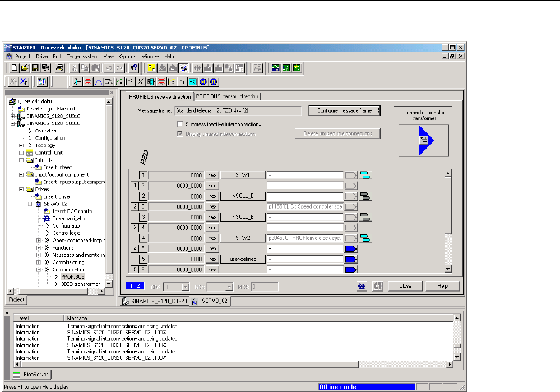This screenshot has width=560, height=392.
Task: Click the Connector binector transformer blue triangle
Action: 425,140
